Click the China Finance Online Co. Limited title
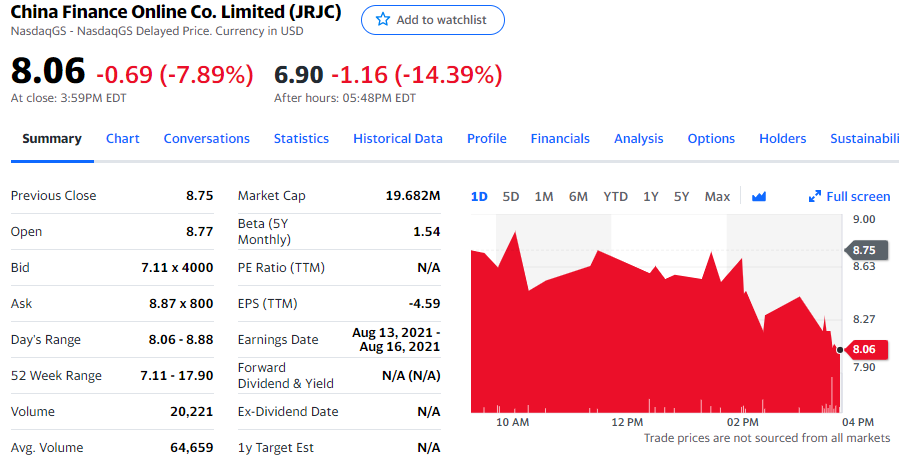 coord(176,12)
